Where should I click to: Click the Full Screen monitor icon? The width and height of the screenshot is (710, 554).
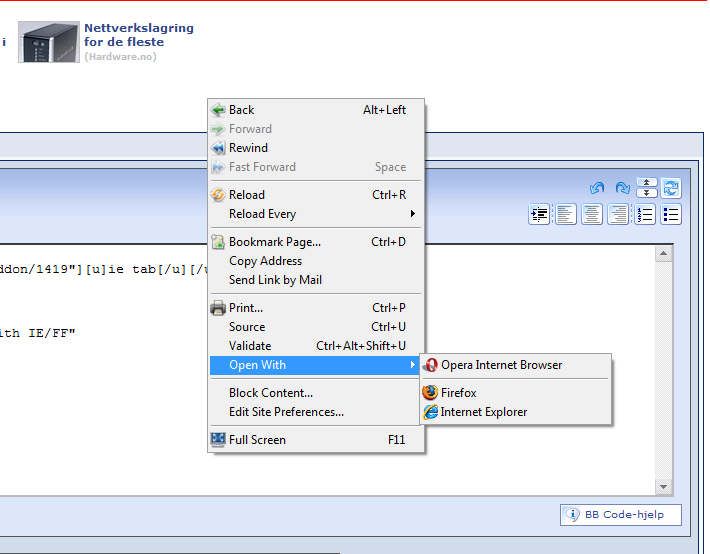(218, 440)
